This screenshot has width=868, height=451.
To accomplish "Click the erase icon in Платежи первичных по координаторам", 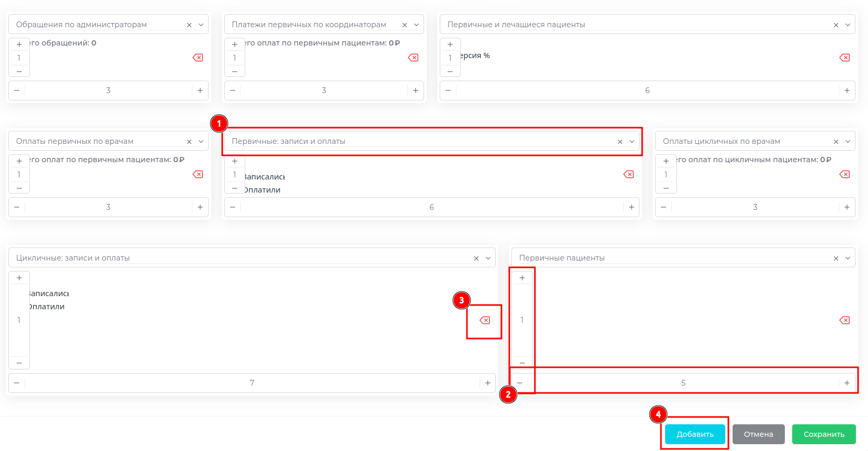I will [x=413, y=58].
